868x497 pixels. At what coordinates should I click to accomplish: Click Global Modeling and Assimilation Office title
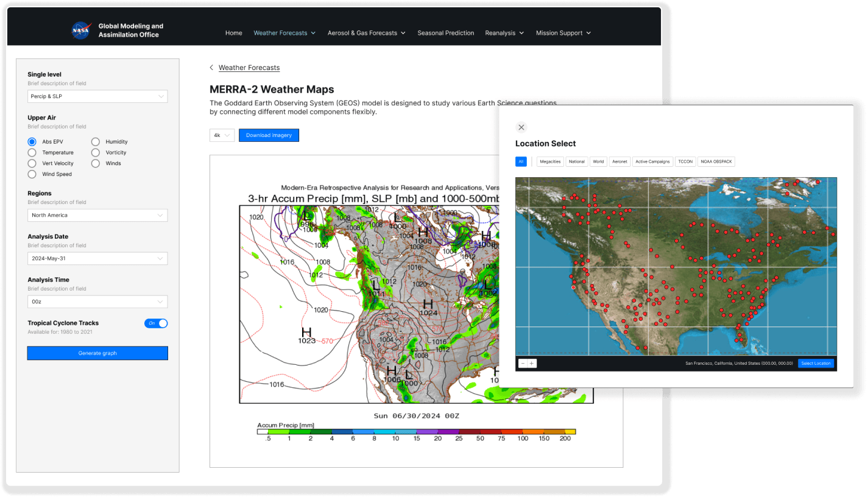tap(131, 30)
